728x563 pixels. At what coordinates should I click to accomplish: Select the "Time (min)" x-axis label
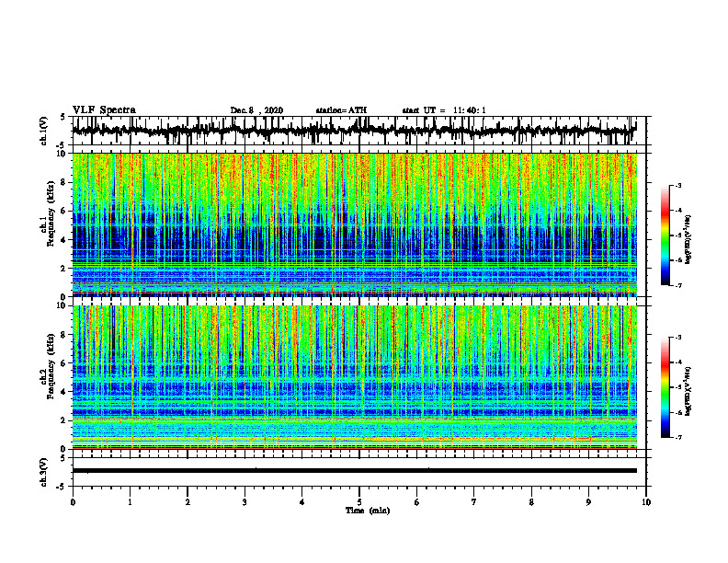[x=368, y=511]
